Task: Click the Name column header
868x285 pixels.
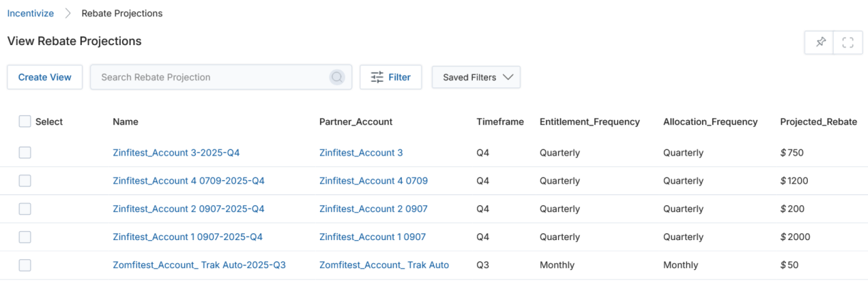Action: (x=126, y=121)
